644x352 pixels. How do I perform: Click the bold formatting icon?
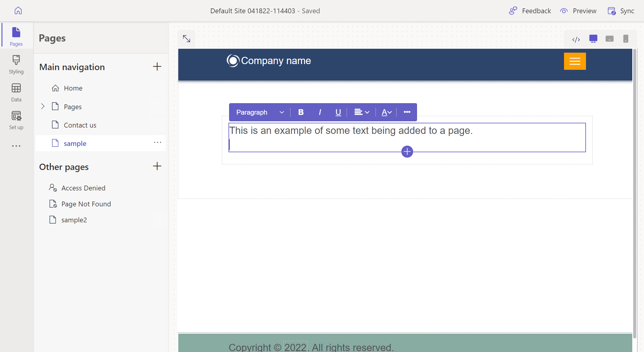(x=301, y=112)
